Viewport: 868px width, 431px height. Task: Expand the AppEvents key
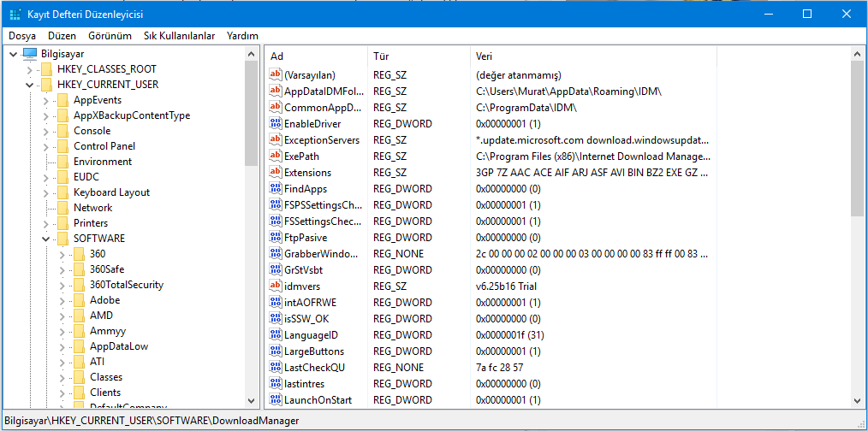45,100
